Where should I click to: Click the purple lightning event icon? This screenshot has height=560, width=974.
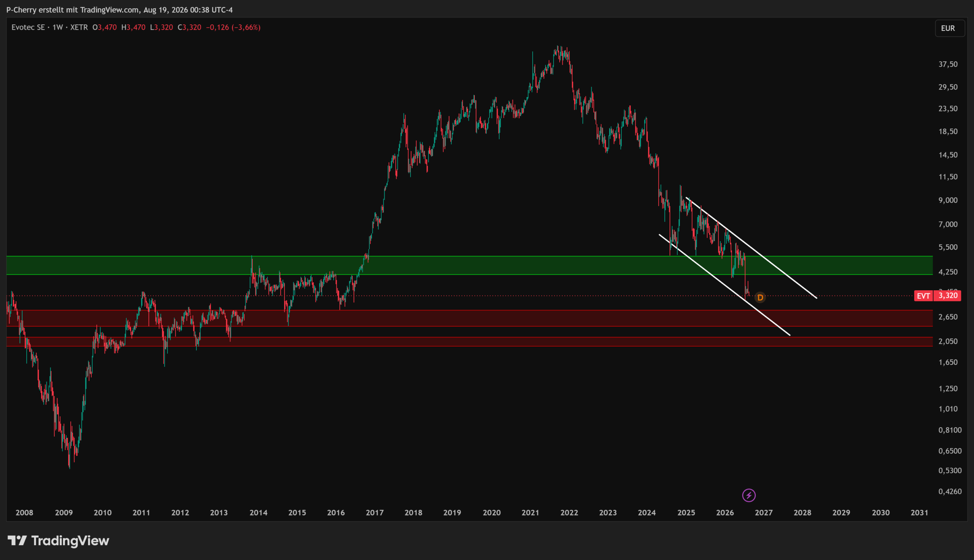coord(749,495)
